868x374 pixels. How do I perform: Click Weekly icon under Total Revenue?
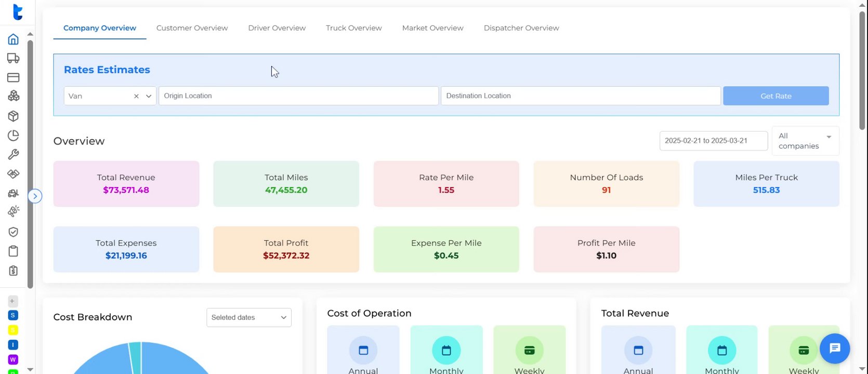[x=804, y=350]
